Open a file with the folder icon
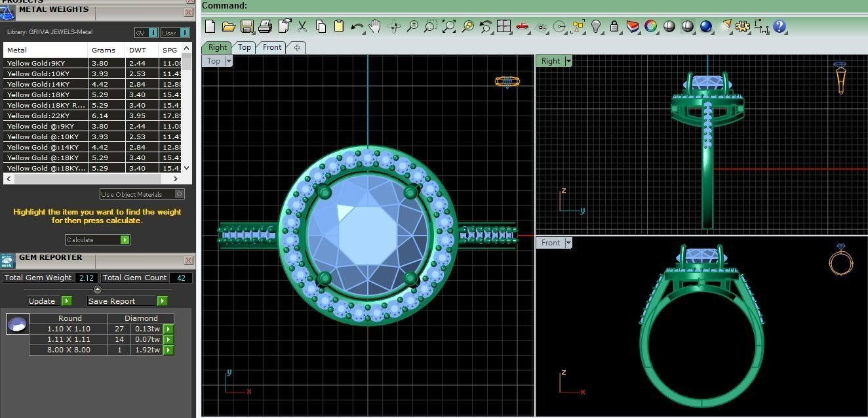The image size is (868, 418). click(x=228, y=26)
